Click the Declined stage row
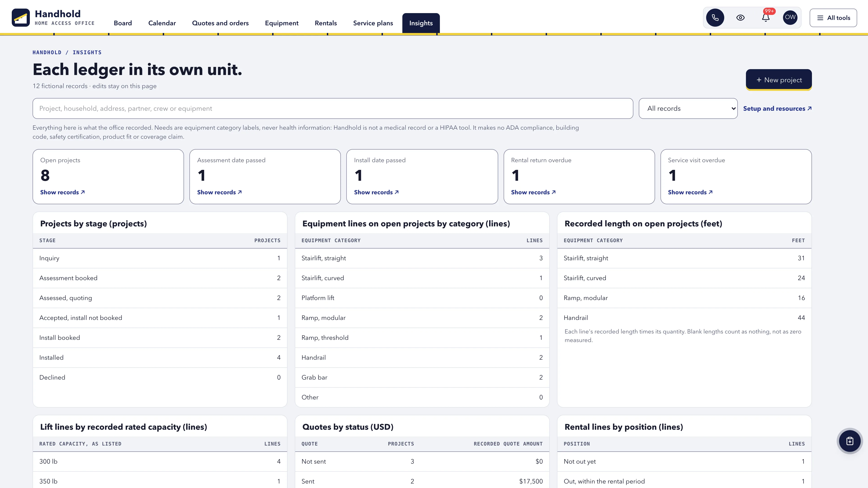The width and height of the screenshot is (868, 488). tap(160, 378)
